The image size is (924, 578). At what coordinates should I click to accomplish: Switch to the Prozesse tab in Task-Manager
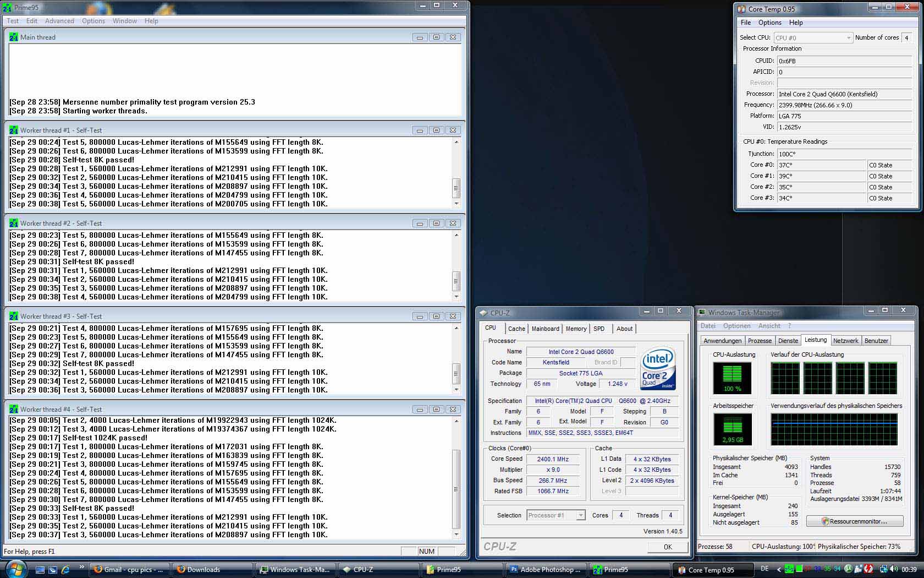760,341
